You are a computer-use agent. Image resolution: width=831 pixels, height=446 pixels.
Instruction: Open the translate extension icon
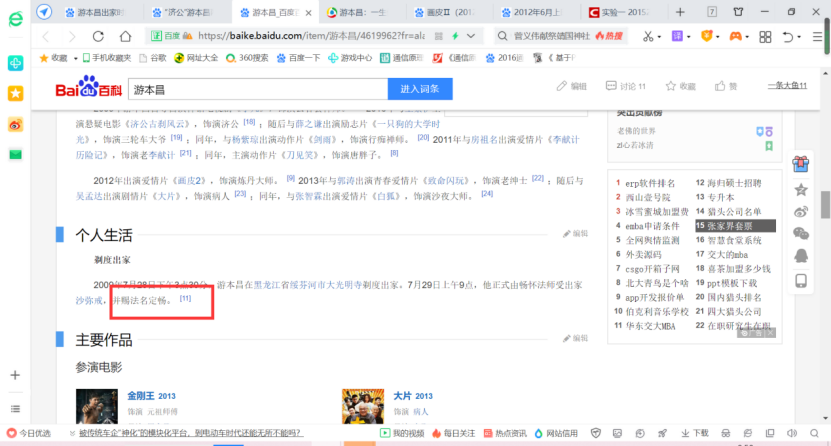[677, 36]
